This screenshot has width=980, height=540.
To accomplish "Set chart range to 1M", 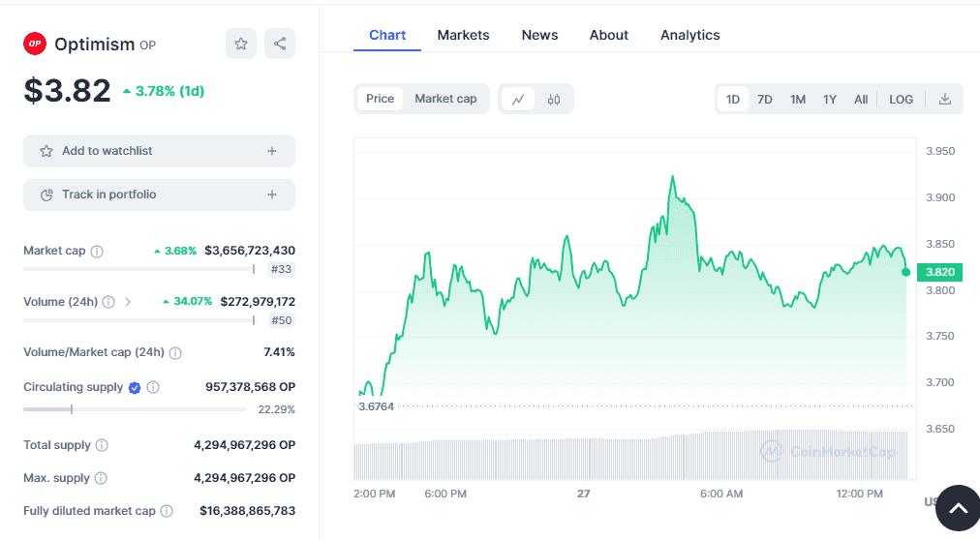I will (798, 100).
